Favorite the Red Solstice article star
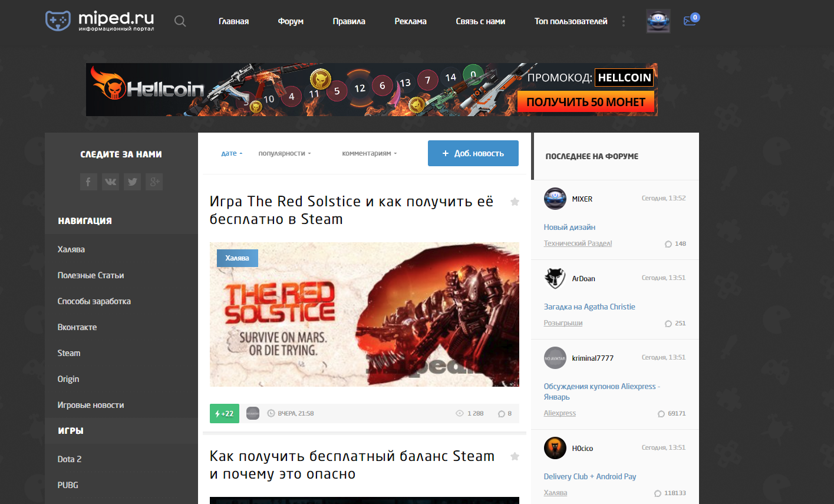The width and height of the screenshot is (834, 504). [515, 202]
